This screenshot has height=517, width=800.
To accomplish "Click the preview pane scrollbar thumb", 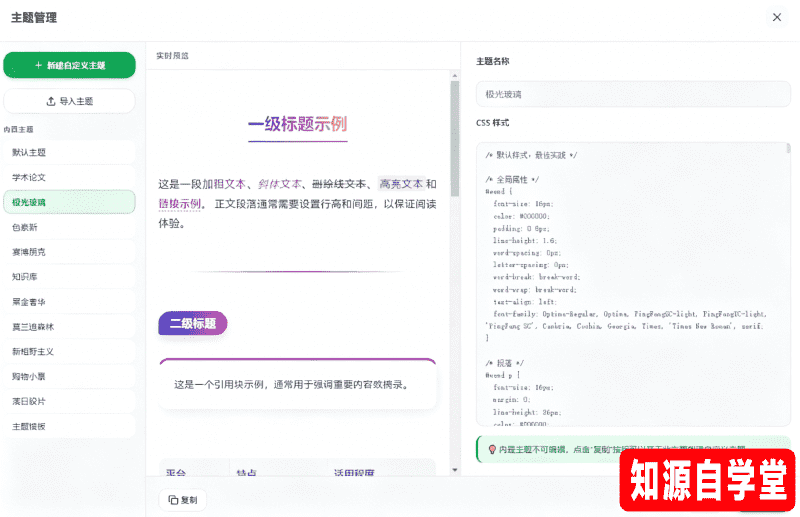I will click(455, 138).
